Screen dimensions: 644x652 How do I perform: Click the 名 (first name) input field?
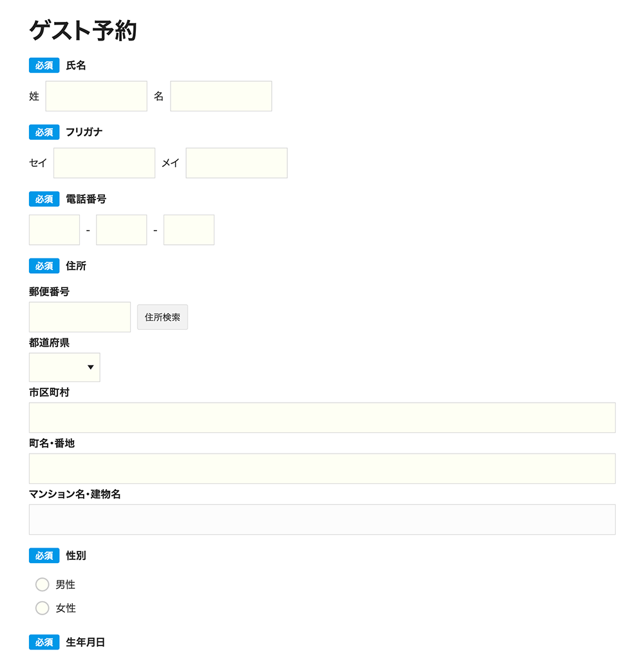click(x=221, y=96)
